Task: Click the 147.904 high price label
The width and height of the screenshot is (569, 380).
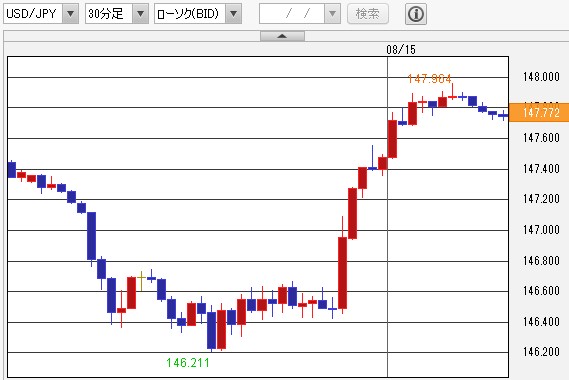Action: pyautogui.click(x=429, y=78)
